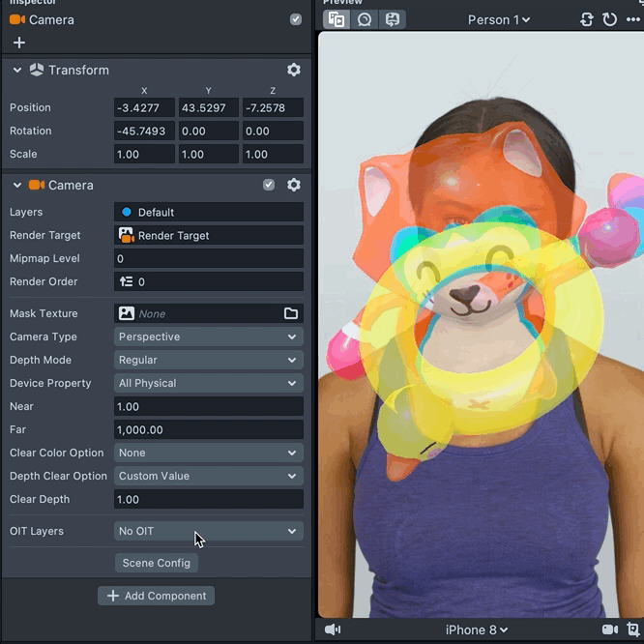Open the Person 1 preview source menu
The height and width of the screenshot is (644, 644).
click(499, 19)
